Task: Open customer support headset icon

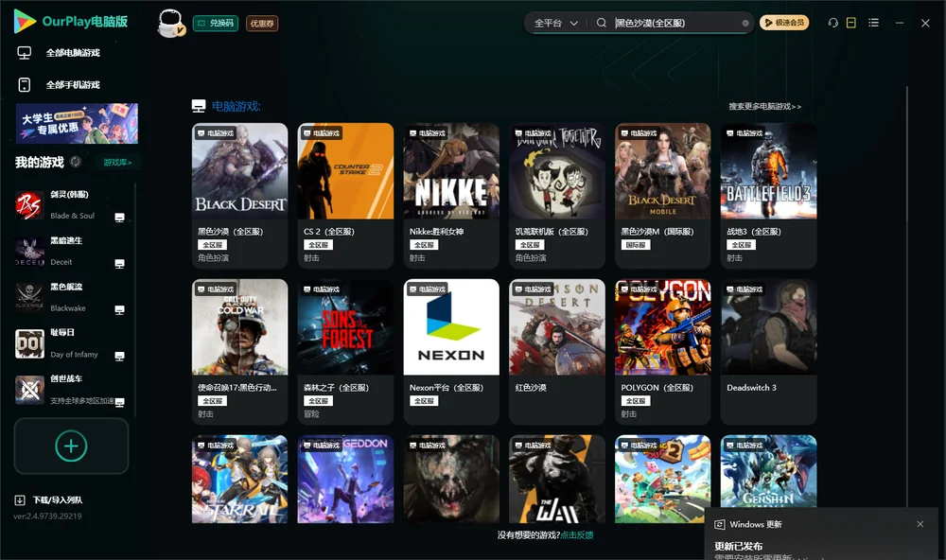Action: click(x=833, y=23)
